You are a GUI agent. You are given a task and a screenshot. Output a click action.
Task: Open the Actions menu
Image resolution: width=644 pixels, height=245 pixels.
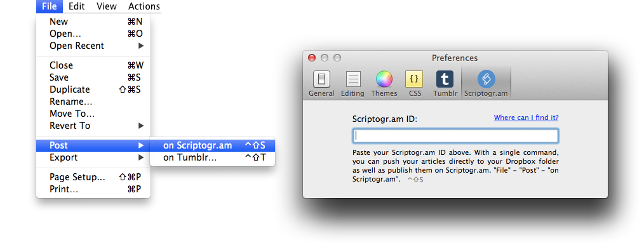144,6
